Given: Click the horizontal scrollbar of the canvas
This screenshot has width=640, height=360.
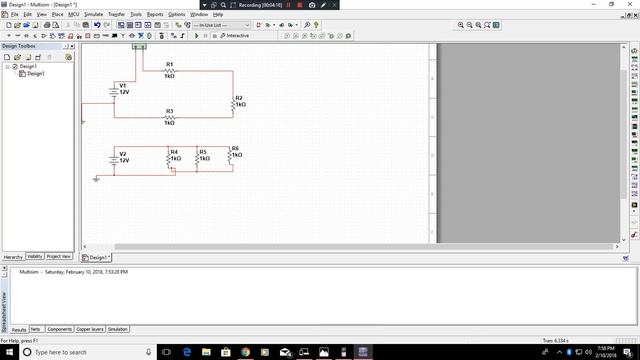Looking at the screenshot, I should (363, 247).
